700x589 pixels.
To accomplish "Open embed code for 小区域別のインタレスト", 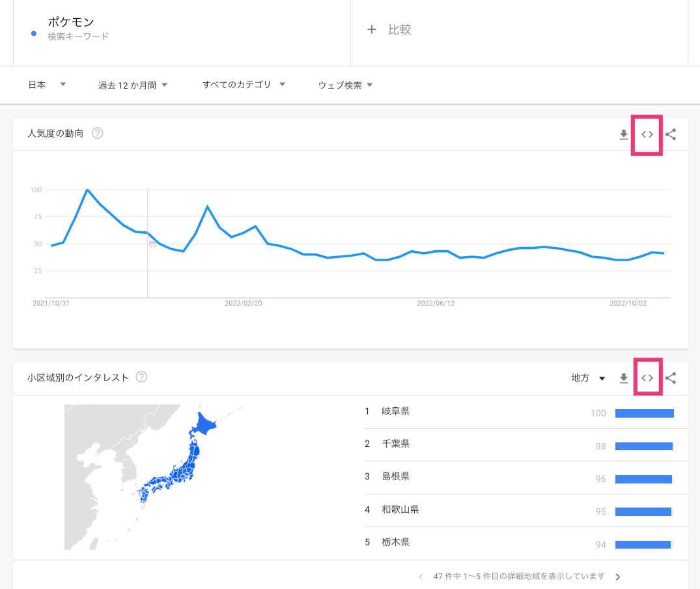I will [x=647, y=378].
